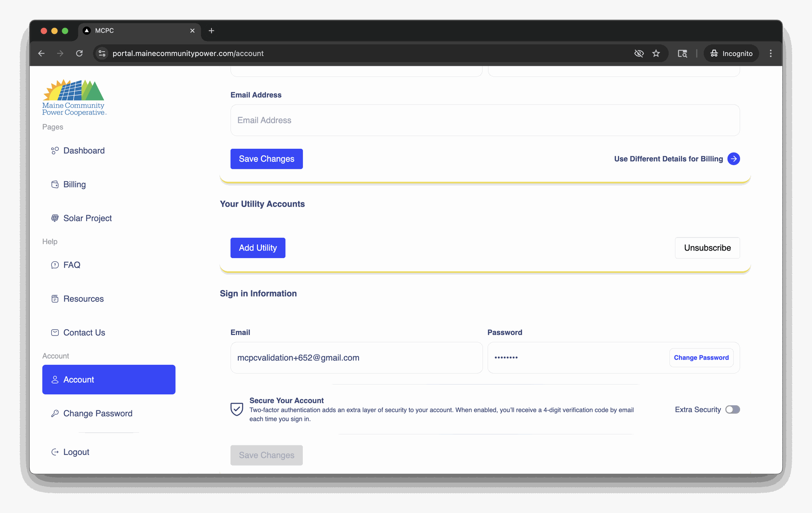The height and width of the screenshot is (513, 812).
Task: Click the browser forward arrow
Action: [60, 53]
